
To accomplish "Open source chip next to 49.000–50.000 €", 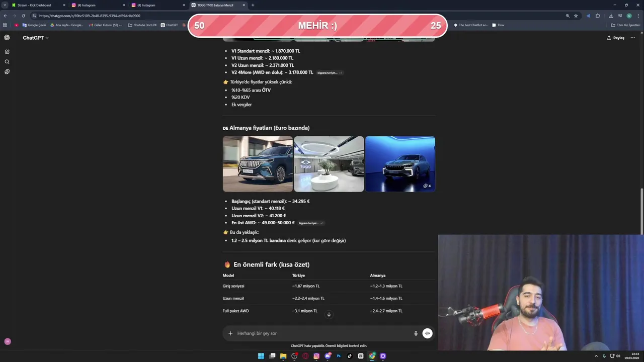I will (x=310, y=223).
